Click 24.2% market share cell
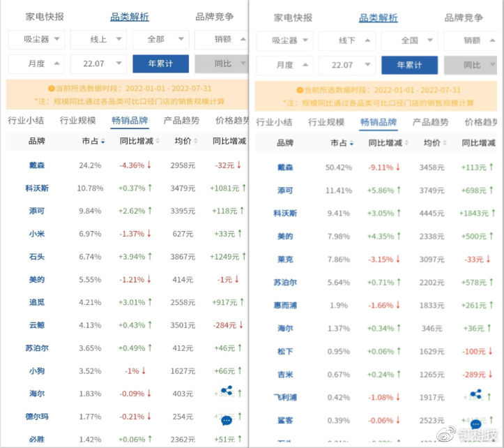Image resolution: width=504 pixels, height=448 pixels. coord(91,165)
